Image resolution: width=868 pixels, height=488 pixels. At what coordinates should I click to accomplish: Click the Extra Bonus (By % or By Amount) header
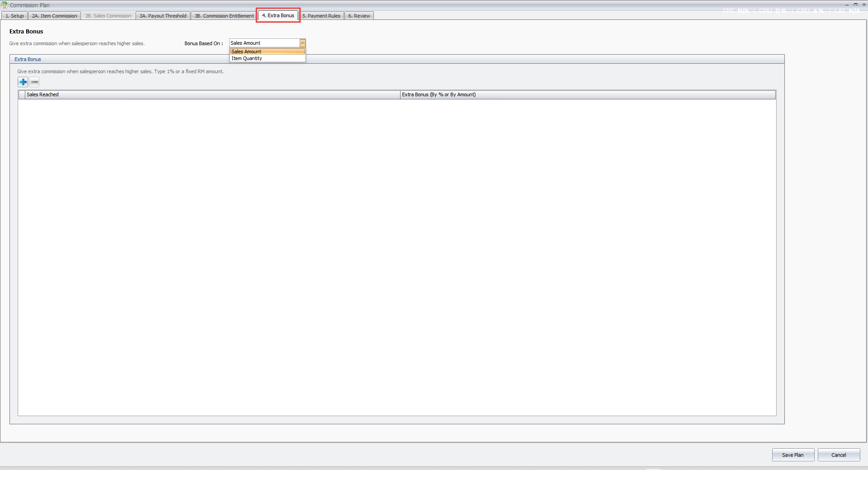coord(588,94)
